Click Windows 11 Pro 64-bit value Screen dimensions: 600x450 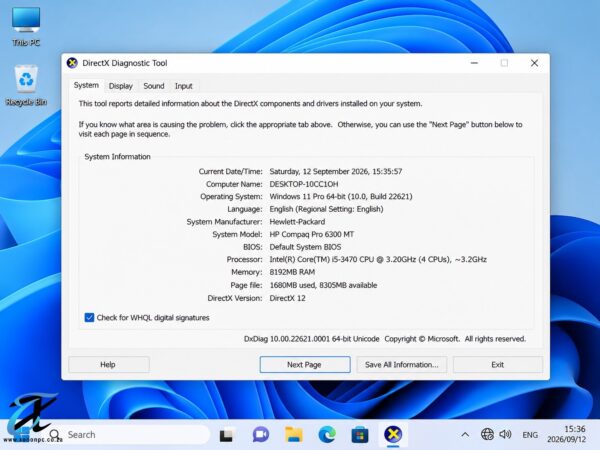[x=341, y=197]
